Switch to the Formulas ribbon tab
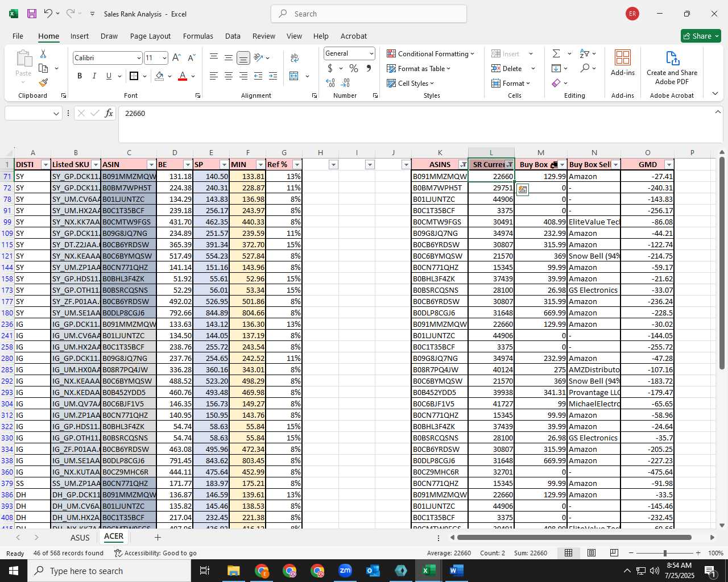Screen dimensions: 728x582 (x=198, y=36)
